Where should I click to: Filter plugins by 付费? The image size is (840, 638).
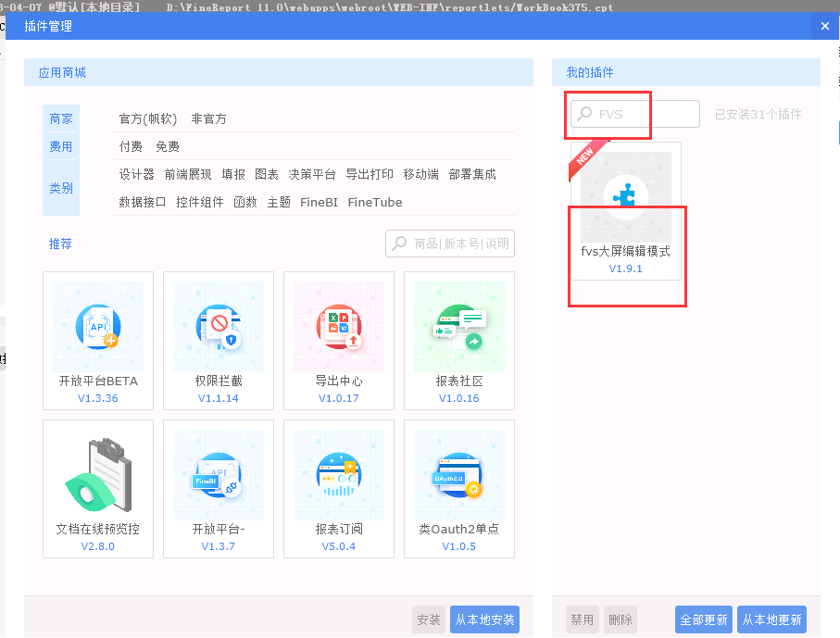point(131,146)
